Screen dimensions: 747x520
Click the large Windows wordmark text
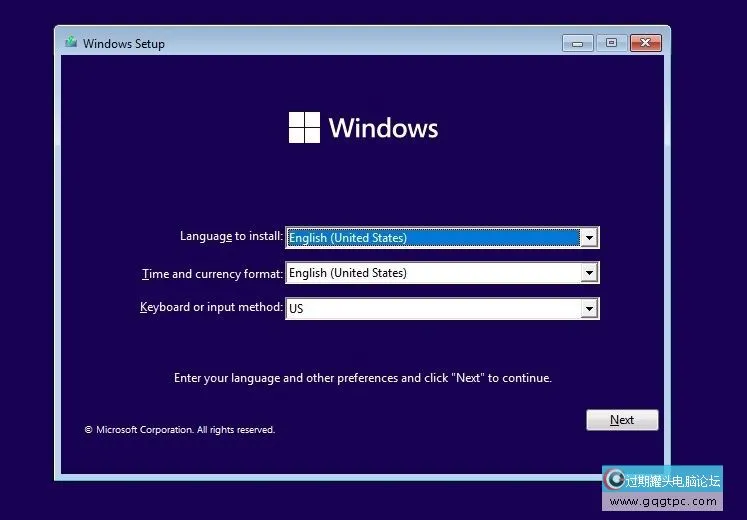(383, 128)
